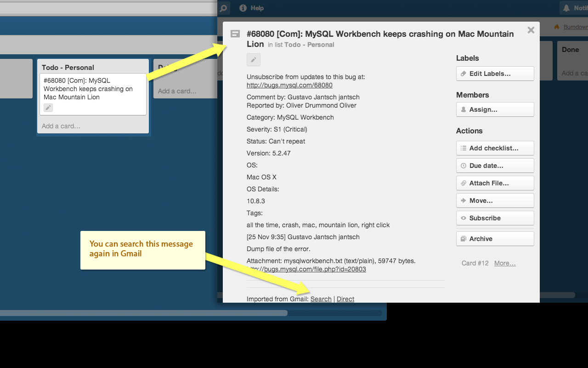The image size is (588, 368).
Task: Close the card detail with X
Action: pos(531,30)
